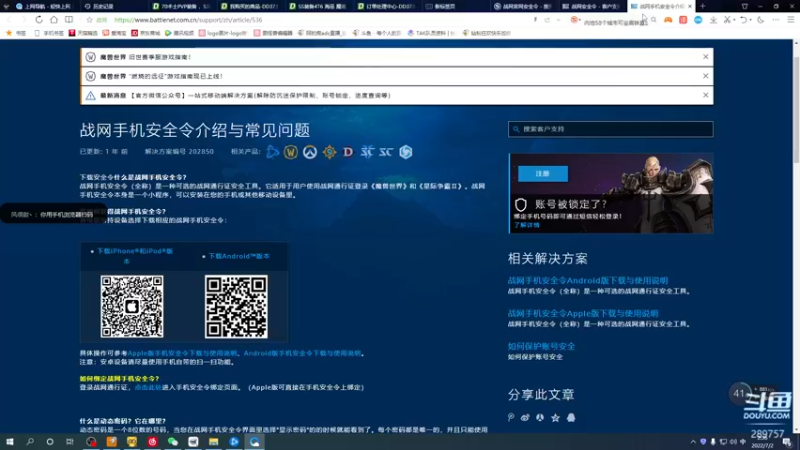
Task: Click the iPhone QR code image
Action: (132, 307)
